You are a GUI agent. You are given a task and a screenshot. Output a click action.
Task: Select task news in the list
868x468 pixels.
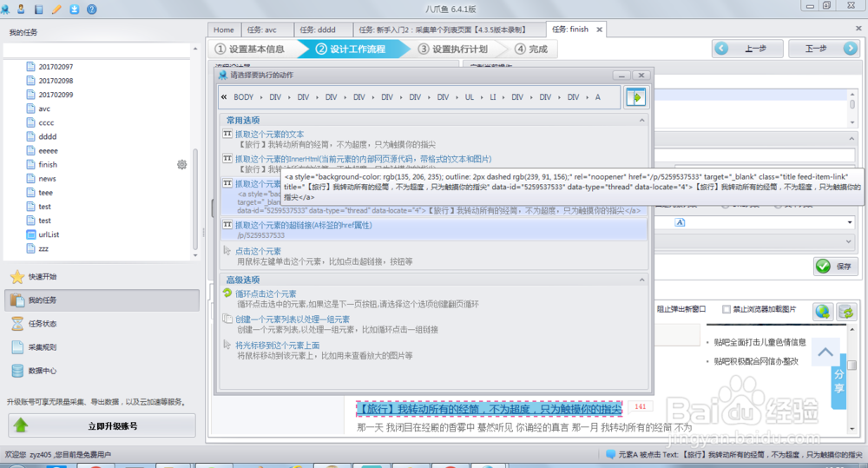click(x=47, y=178)
